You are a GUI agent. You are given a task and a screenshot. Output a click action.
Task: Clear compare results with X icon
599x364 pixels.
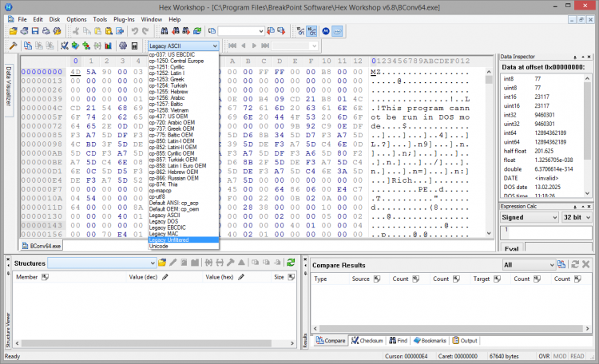(585, 263)
